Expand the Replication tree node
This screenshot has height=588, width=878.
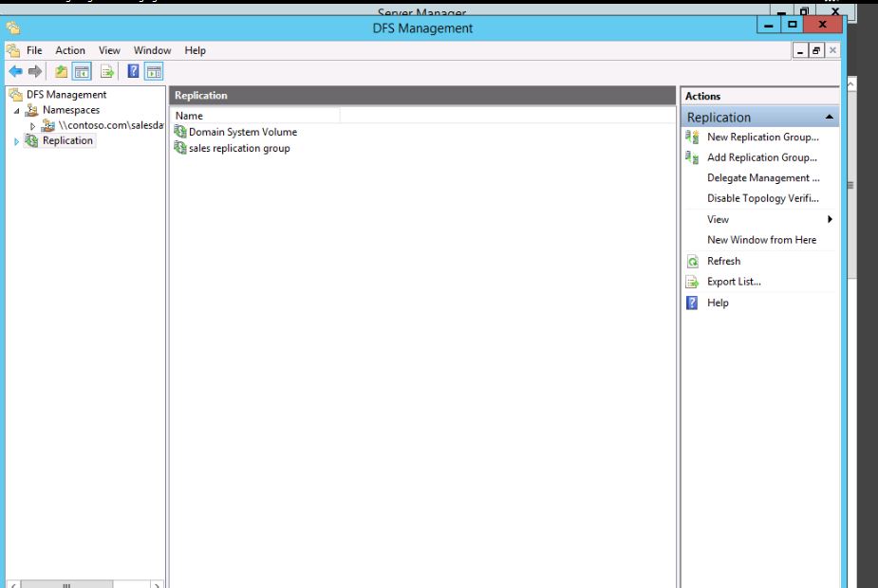(x=16, y=141)
